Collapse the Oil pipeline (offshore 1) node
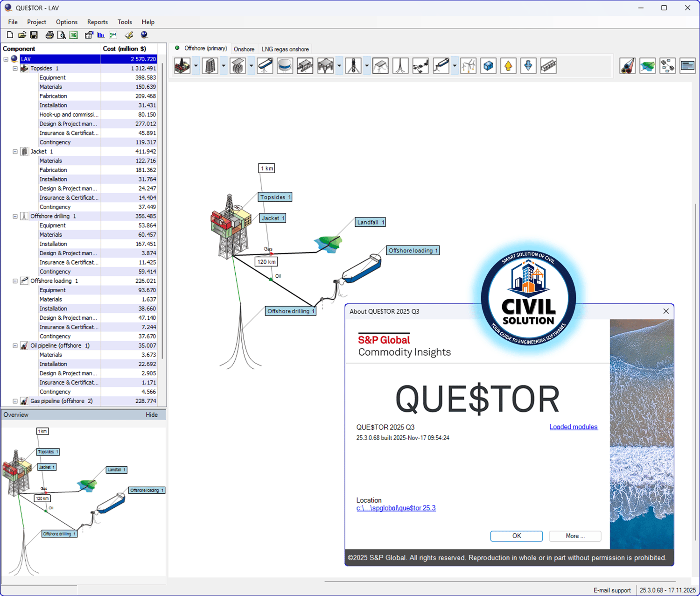The height and width of the screenshot is (596, 700). [x=15, y=346]
